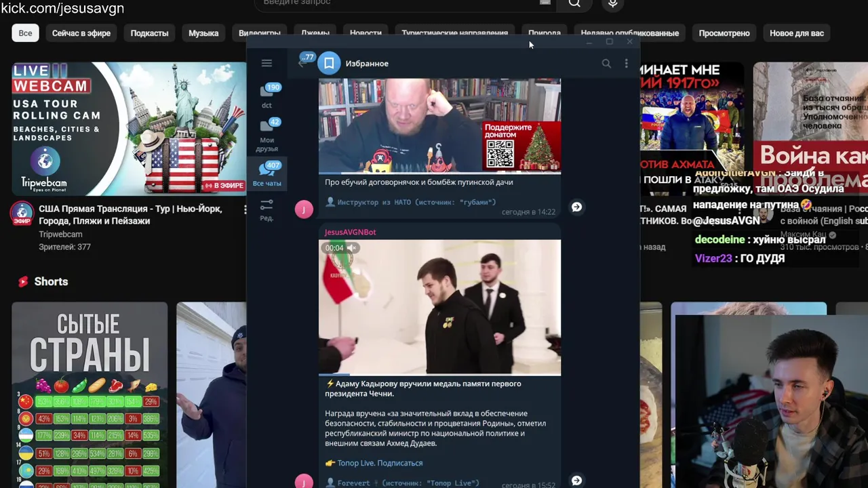868x488 pixels.
Task: Click Максим Кац channel name
Action: pyautogui.click(x=804, y=235)
